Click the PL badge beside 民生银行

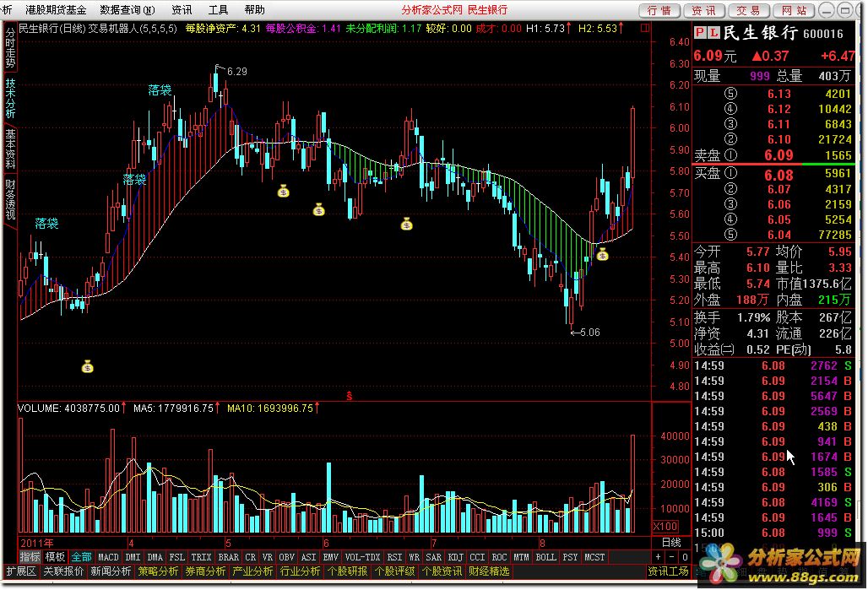pos(707,33)
